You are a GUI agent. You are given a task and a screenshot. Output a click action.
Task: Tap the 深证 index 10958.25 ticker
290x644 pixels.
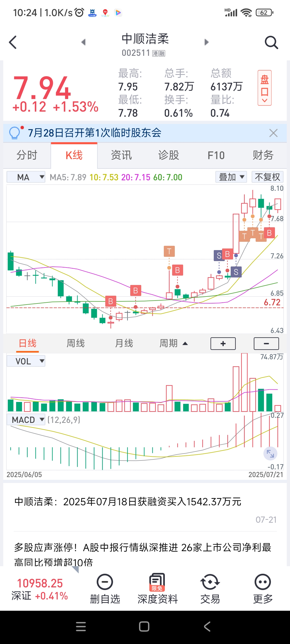(40, 589)
